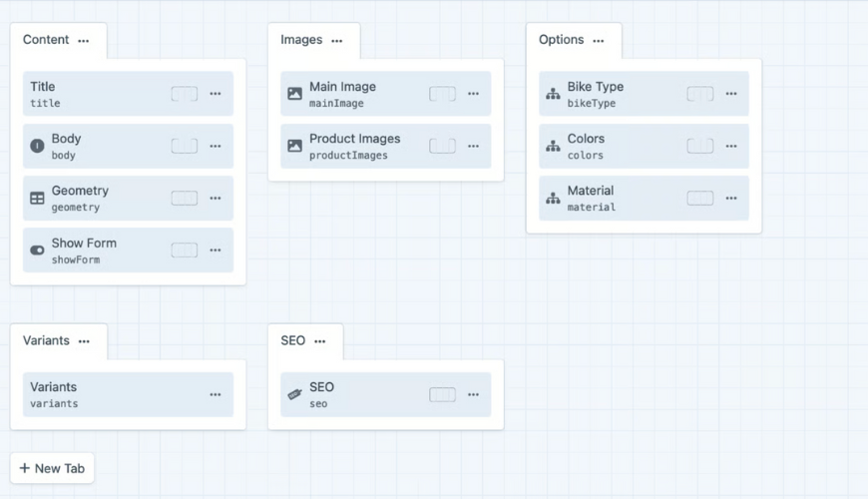Screen dimensions: 868x499
Task: Select the Options tab label
Action: [562, 40]
